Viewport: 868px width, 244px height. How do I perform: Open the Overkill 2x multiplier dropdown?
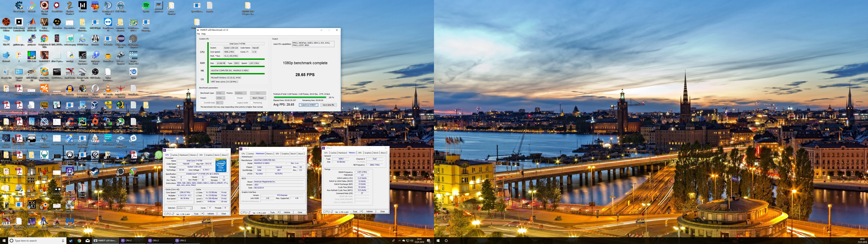pos(219,103)
